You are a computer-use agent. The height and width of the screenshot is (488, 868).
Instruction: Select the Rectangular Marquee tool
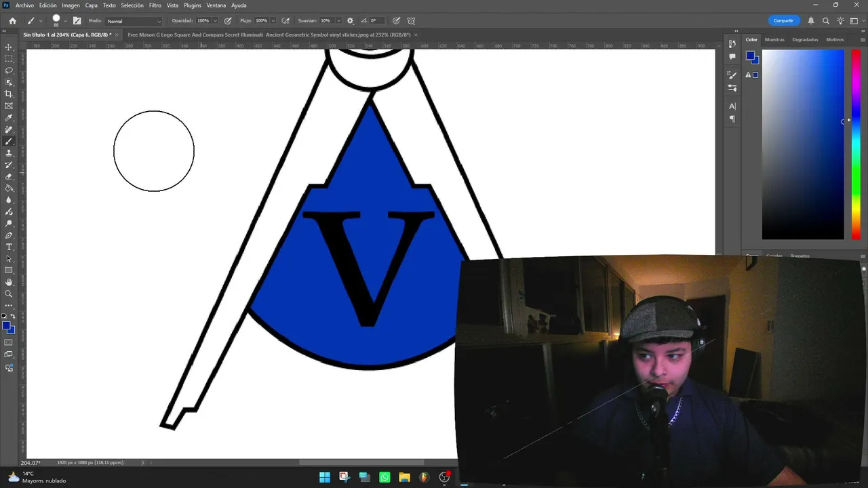9,59
